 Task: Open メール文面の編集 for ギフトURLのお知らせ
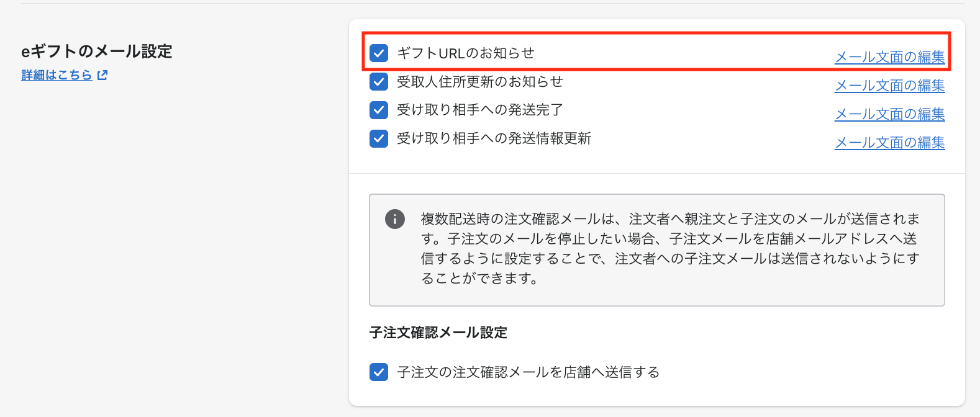tap(889, 57)
